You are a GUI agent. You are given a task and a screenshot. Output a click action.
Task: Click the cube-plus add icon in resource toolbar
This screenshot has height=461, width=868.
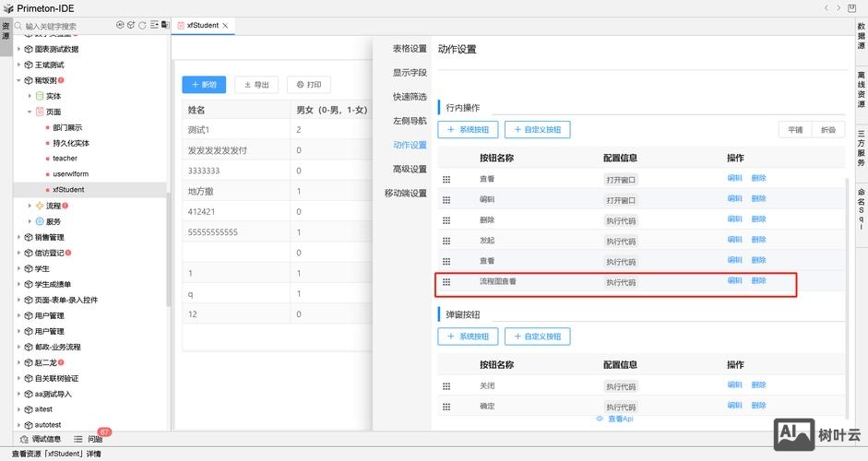[131, 25]
